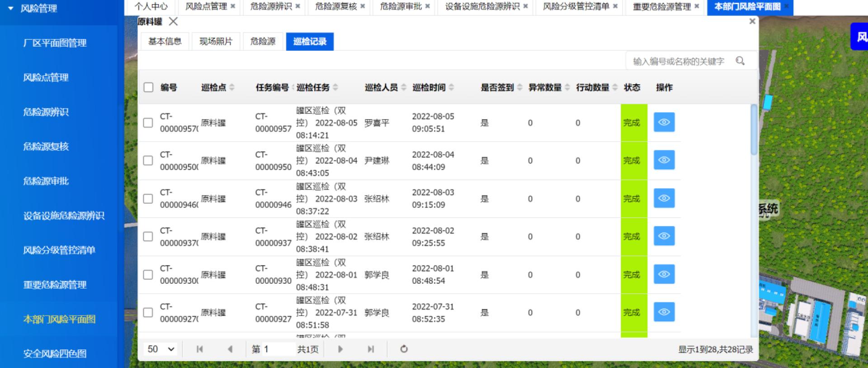Open the page size dropdown showing 50
The image size is (868, 368).
point(160,349)
